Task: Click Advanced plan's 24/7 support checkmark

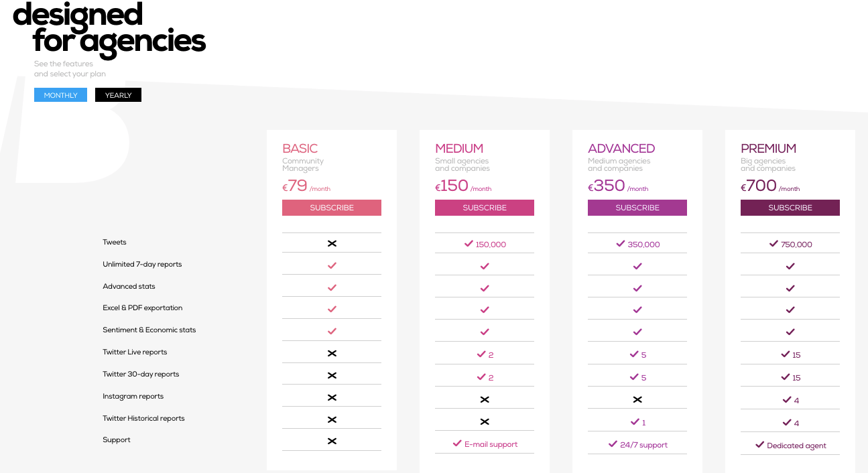Action: (613, 444)
